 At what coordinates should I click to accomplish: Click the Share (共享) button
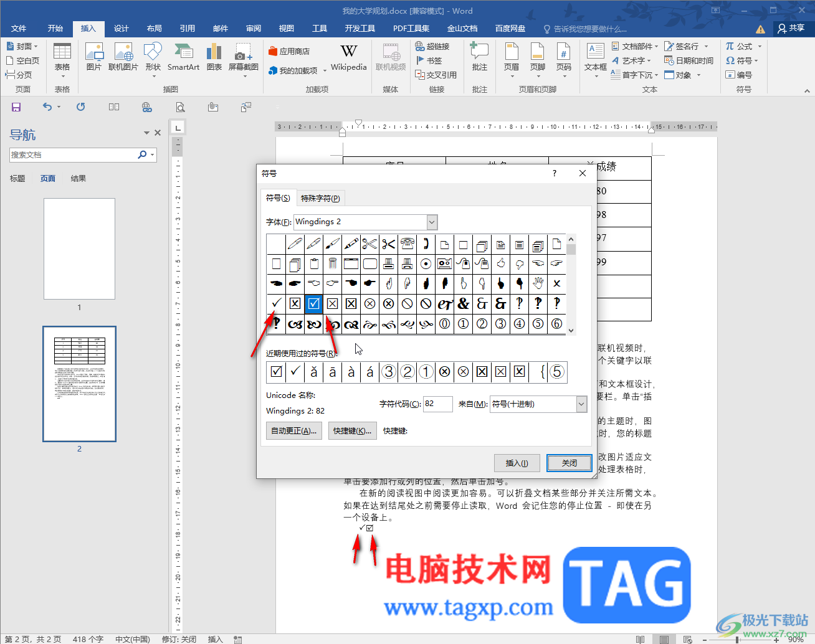tap(791, 28)
